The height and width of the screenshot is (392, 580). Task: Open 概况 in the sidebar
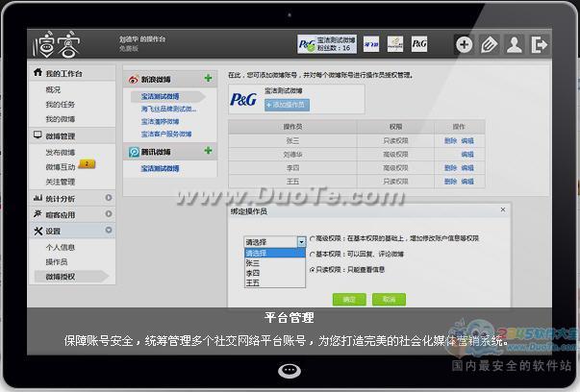[53, 89]
